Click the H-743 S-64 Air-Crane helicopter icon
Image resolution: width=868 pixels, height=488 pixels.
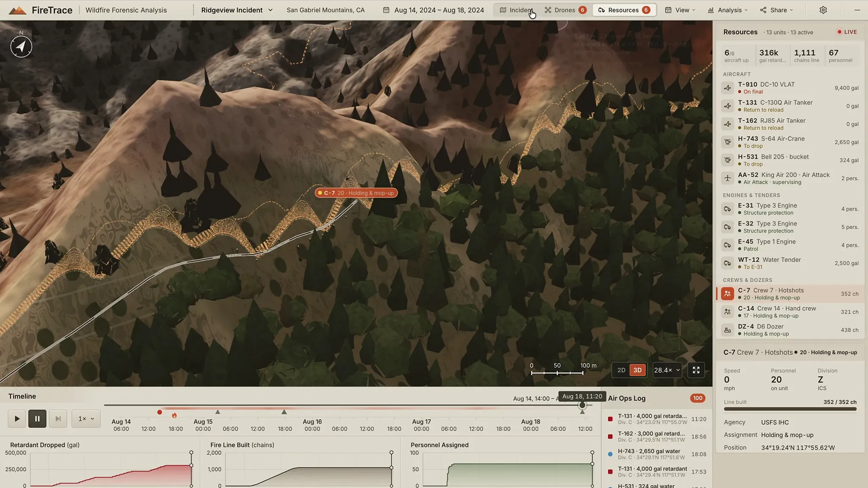728,142
